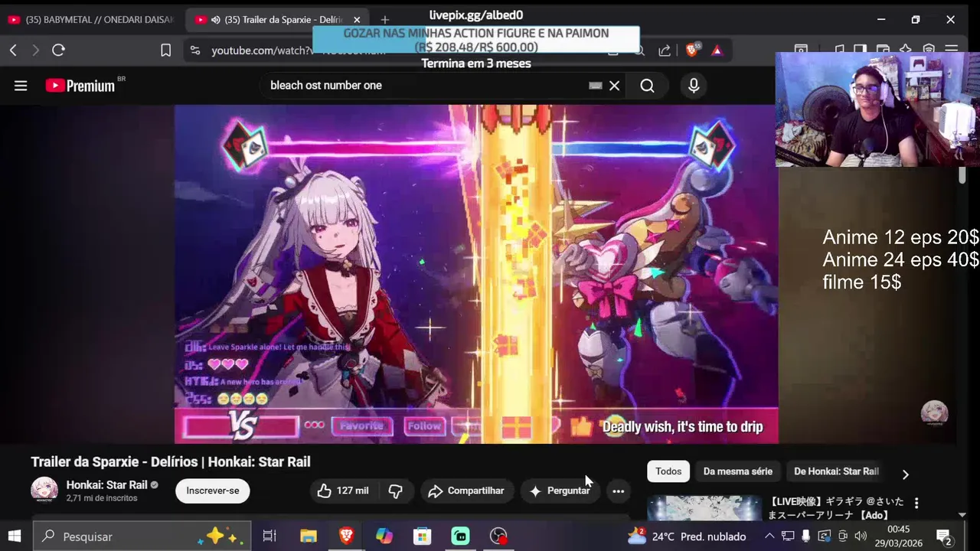The height and width of the screenshot is (551, 980).
Task: Select the De Honkai: Star Rail chip
Action: click(x=836, y=471)
